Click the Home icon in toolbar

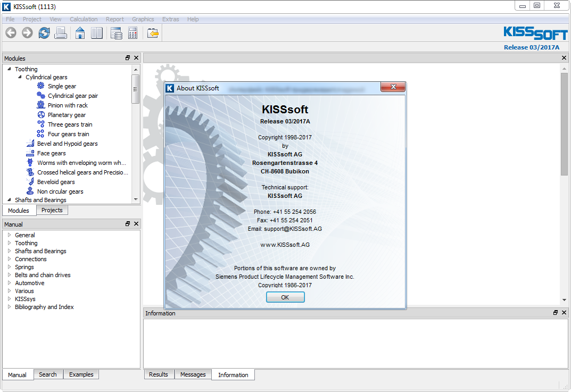point(80,33)
